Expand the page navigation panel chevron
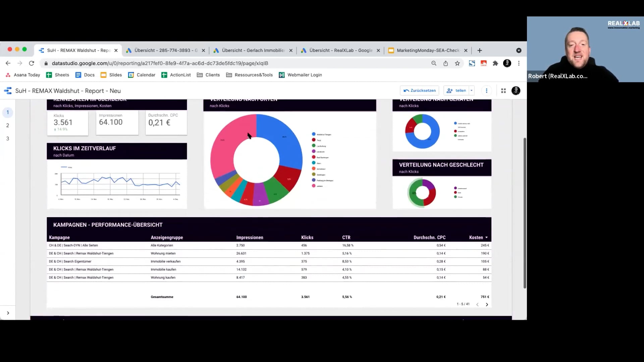Viewport: 644px width, 362px height. [8, 313]
